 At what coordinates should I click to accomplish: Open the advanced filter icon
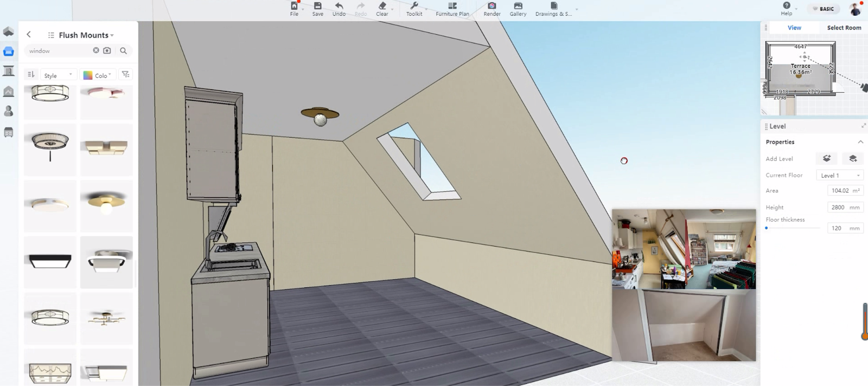pos(125,74)
